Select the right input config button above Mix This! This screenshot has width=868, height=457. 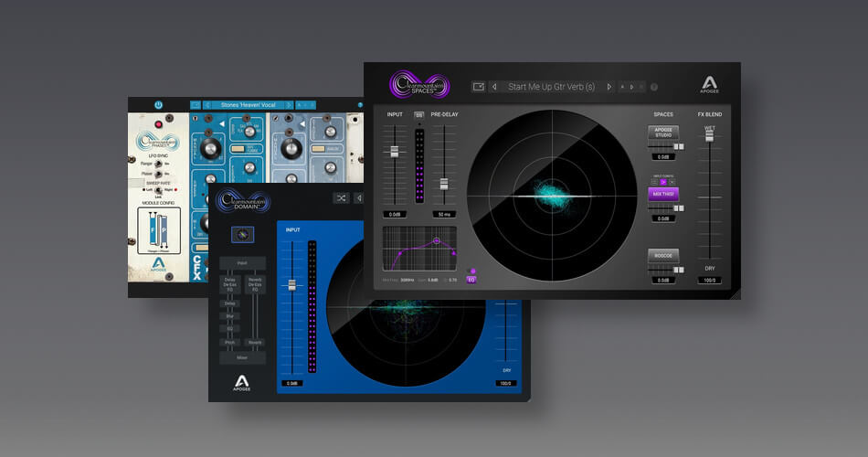pos(672,182)
